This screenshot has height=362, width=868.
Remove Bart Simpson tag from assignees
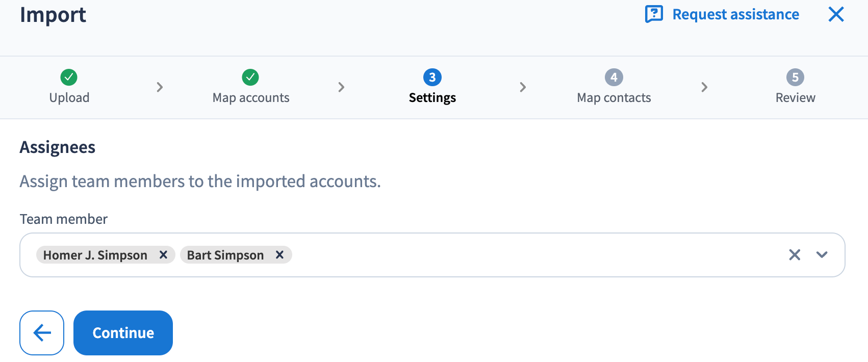(x=279, y=255)
